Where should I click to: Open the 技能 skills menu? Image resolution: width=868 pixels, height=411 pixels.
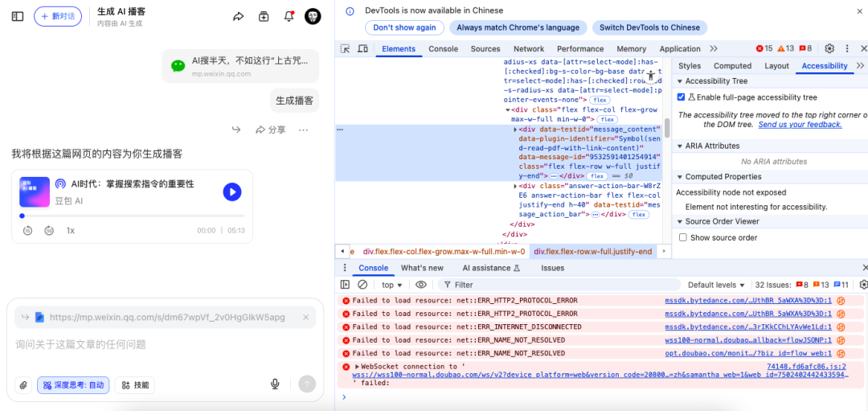[135, 385]
